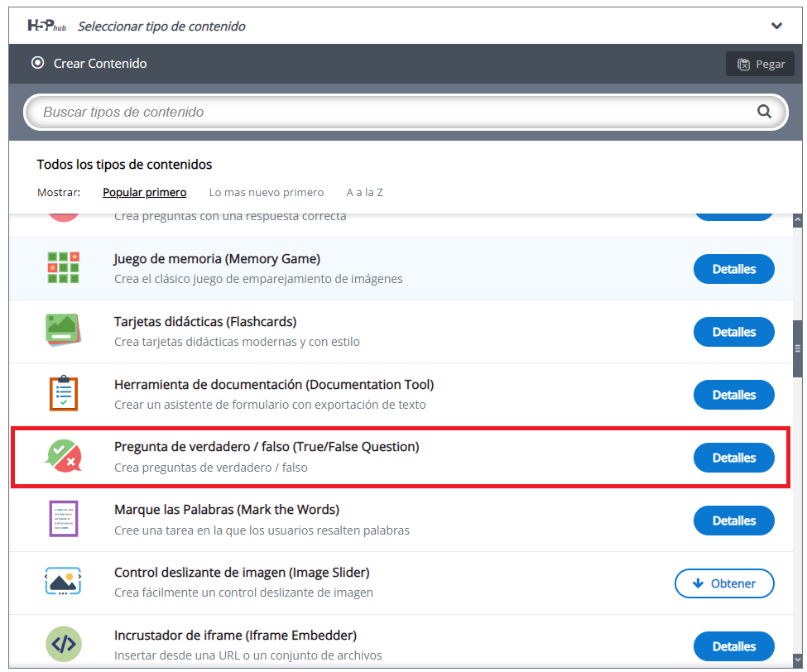
Task: Sort by Lo mas nuevo primero
Action: point(266,192)
